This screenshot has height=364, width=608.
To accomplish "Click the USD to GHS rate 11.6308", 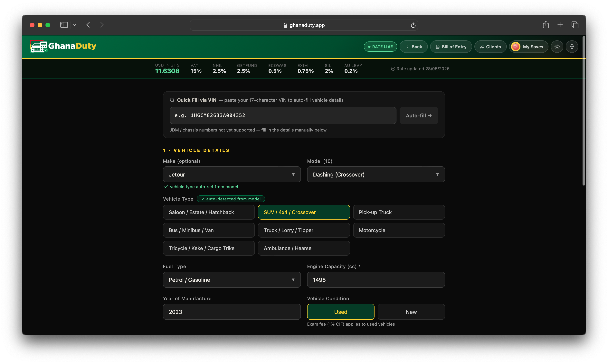I will point(167,71).
